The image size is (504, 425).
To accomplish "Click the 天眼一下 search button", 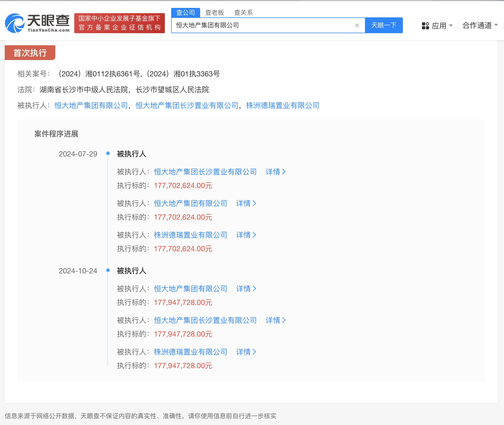I will coord(384,25).
